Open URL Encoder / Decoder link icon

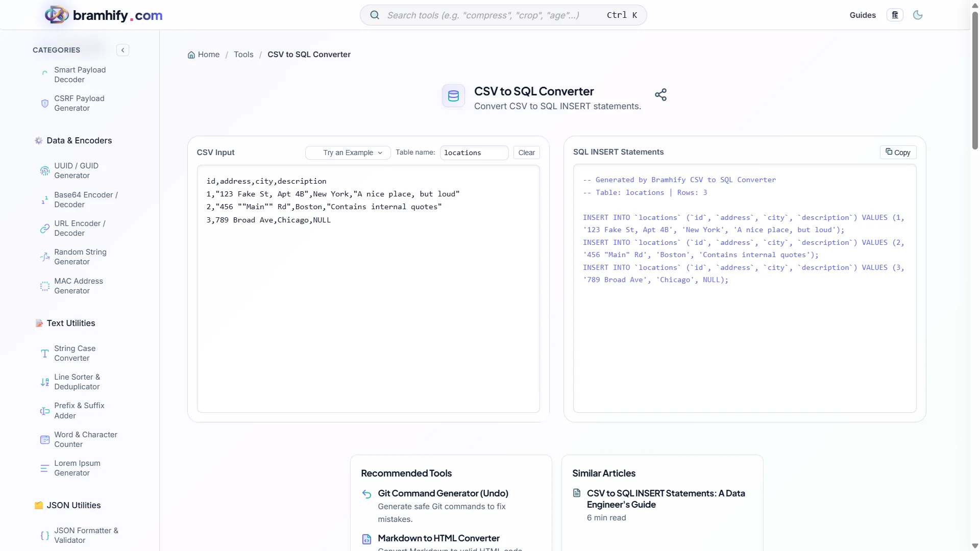[x=45, y=229]
